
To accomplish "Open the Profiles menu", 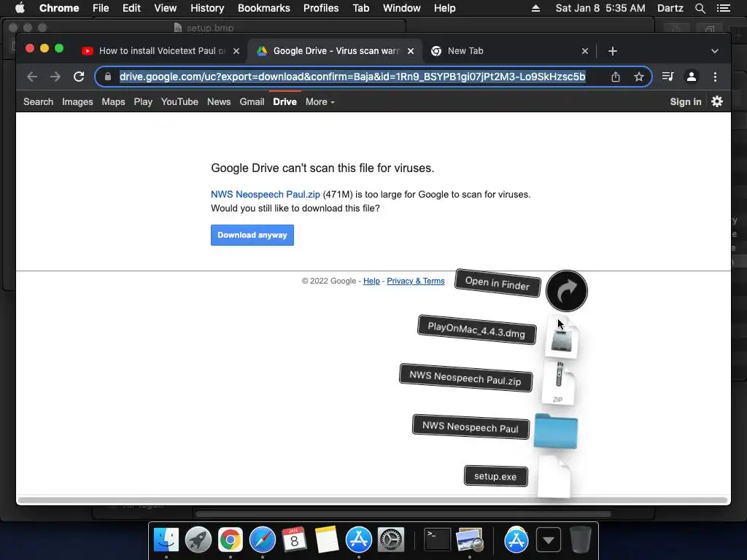I will [321, 8].
